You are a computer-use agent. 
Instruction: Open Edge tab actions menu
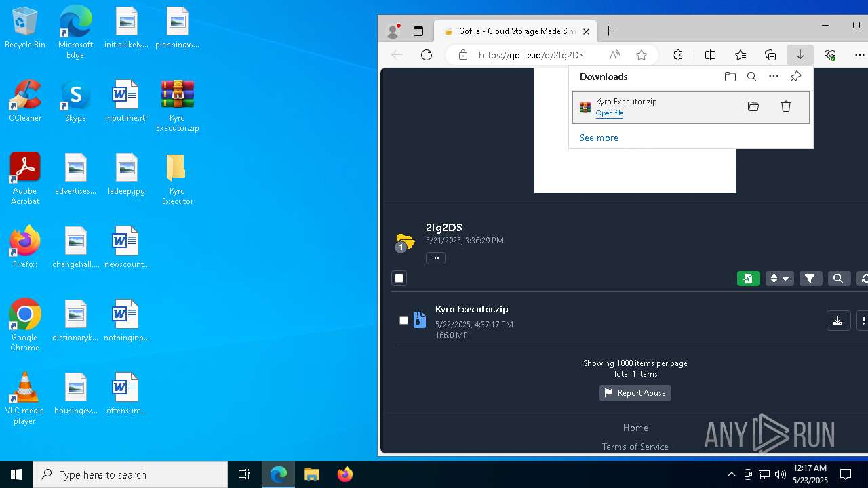418,31
